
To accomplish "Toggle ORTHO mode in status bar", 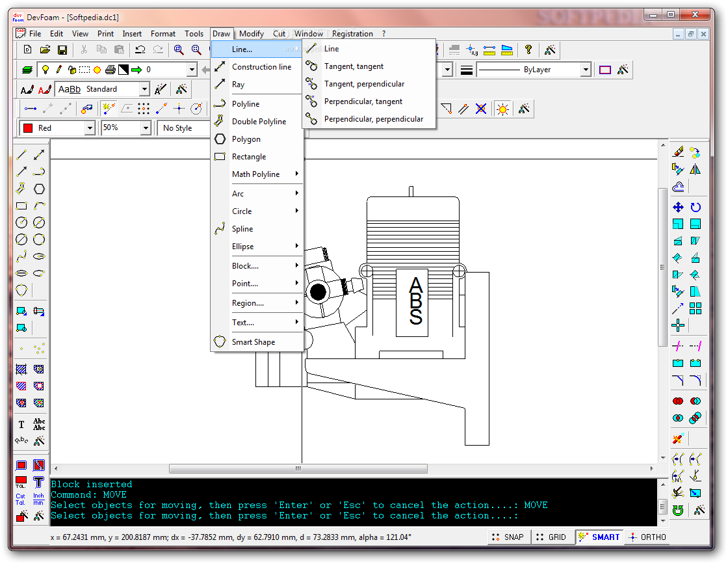I will point(647,537).
